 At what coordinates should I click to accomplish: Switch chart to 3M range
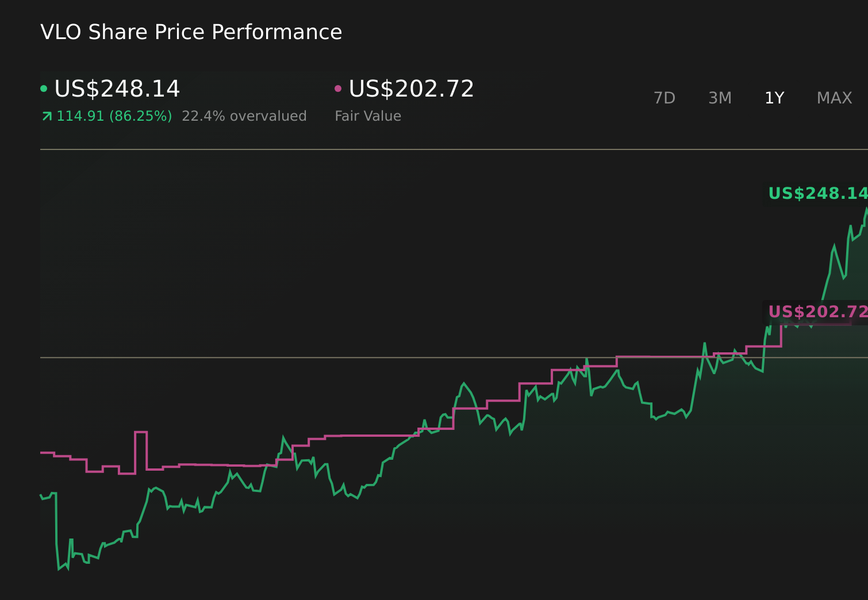[720, 98]
